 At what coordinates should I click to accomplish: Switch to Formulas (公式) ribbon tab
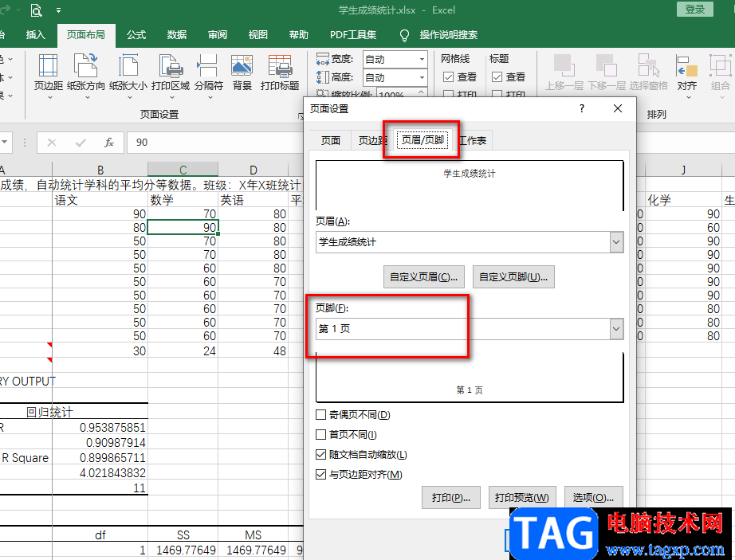tap(136, 35)
